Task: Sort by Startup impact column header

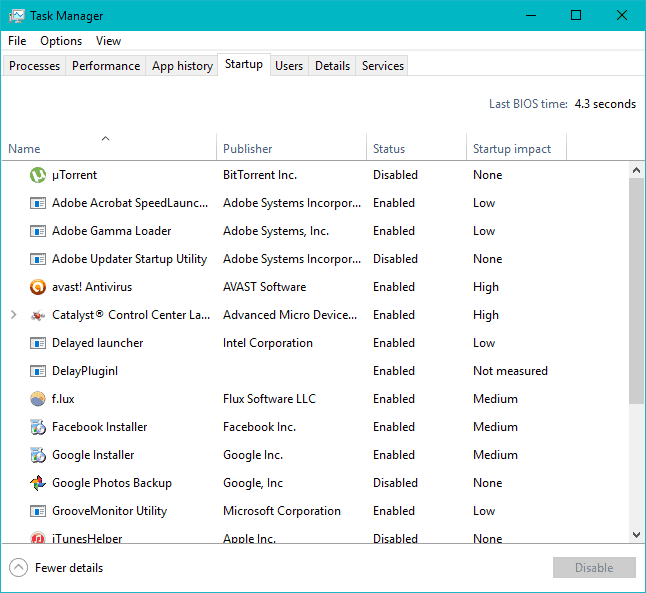Action: (x=516, y=147)
